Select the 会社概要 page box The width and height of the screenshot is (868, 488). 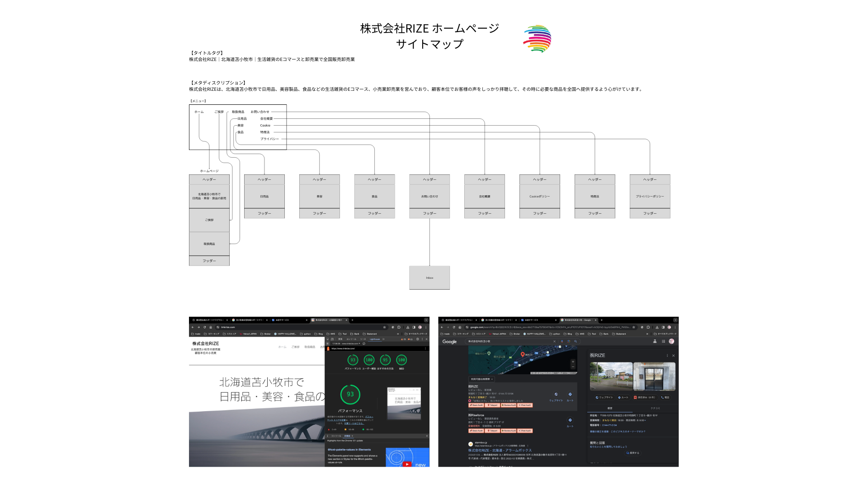pyautogui.click(x=485, y=197)
